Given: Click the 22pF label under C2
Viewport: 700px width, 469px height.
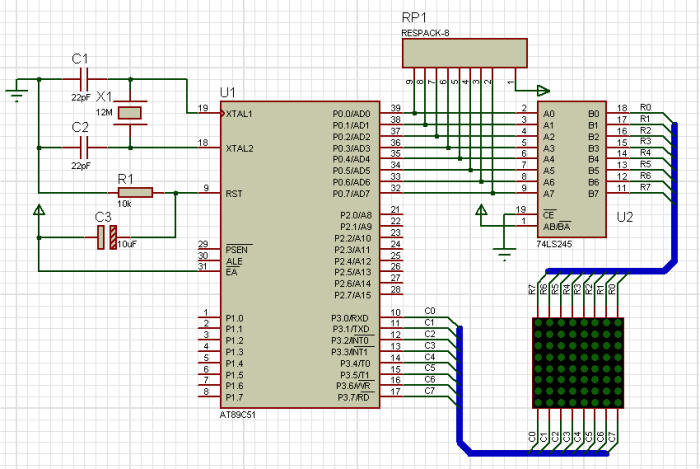Looking at the screenshot, I should pyautogui.click(x=81, y=165).
